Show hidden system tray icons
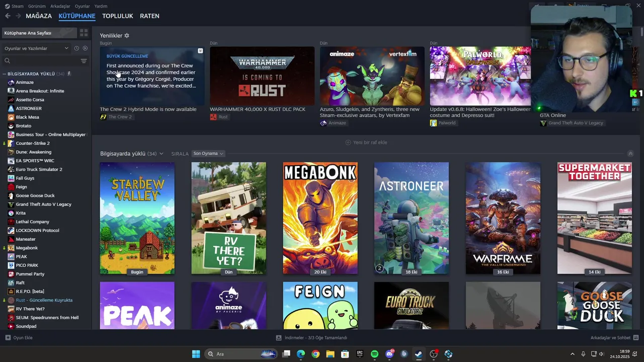 click(572, 354)
